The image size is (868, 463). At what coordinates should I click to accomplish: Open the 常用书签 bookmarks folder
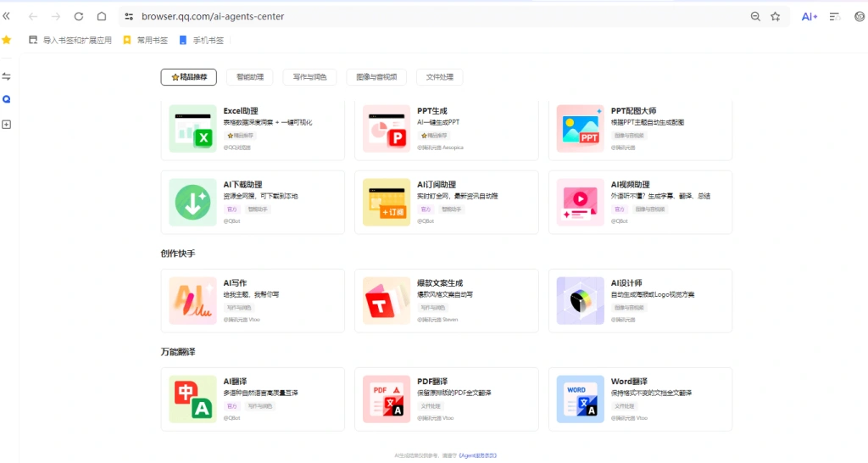click(x=146, y=40)
